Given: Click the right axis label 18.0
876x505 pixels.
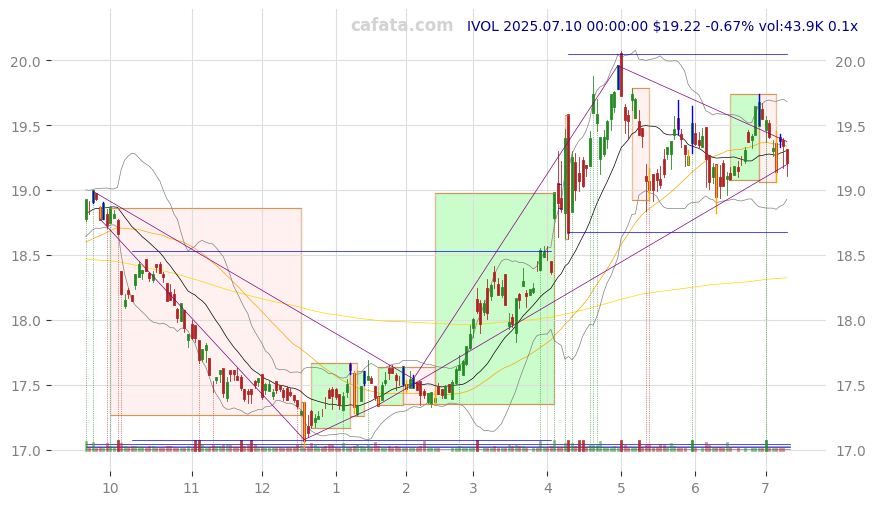Looking at the screenshot, I should [x=850, y=322].
